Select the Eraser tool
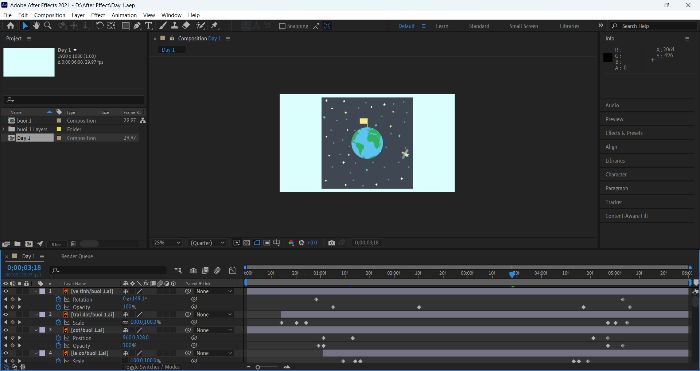The width and height of the screenshot is (700, 371). pyautogui.click(x=186, y=26)
